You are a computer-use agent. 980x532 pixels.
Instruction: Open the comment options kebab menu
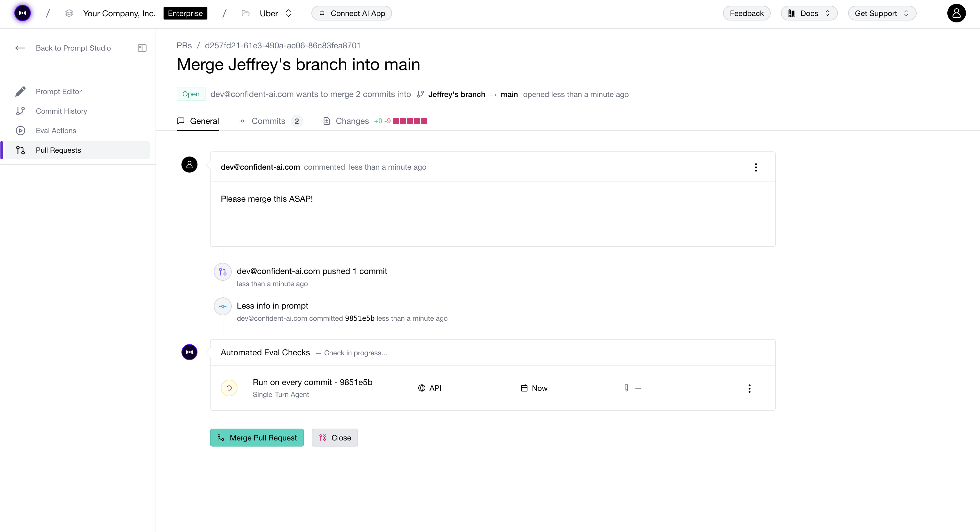pyautogui.click(x=756, y=167)
